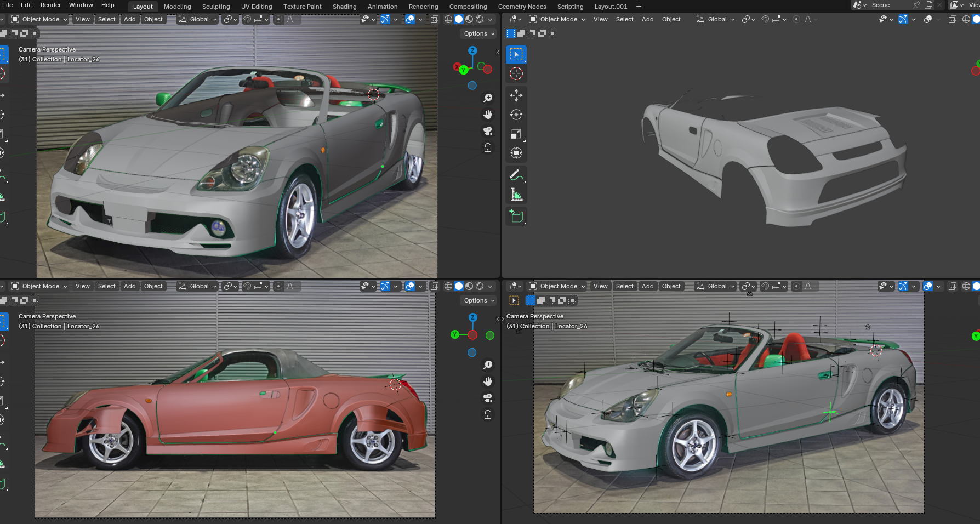Select the Move tool in top-right viewport toolbar

point(516,95)
